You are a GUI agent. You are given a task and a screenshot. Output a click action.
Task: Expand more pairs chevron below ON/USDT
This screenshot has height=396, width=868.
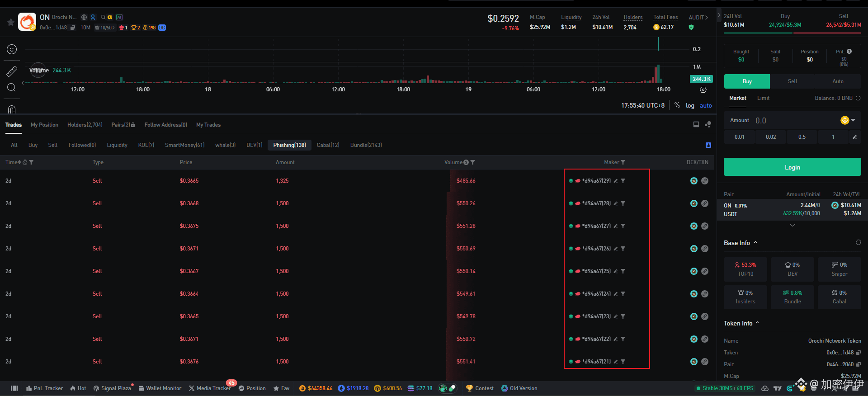(x=793, y=225)
